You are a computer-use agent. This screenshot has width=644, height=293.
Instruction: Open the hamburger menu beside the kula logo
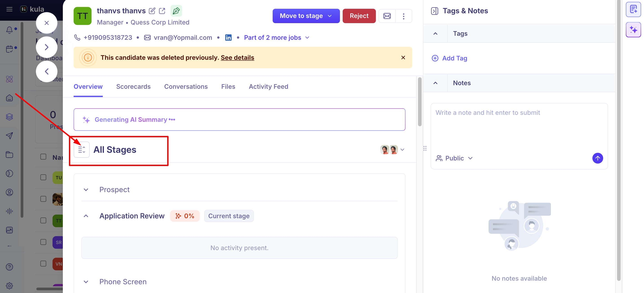[9, 9]
